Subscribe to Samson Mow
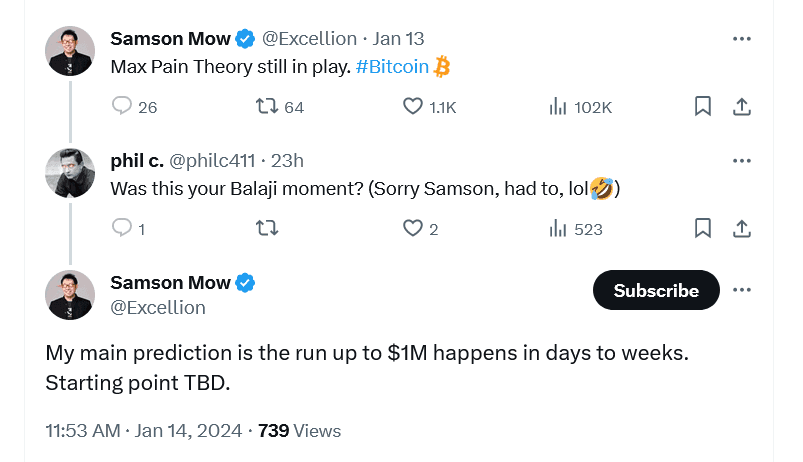Screen dimensions: 803x462 pyautogui.click(x=656, y=290)
